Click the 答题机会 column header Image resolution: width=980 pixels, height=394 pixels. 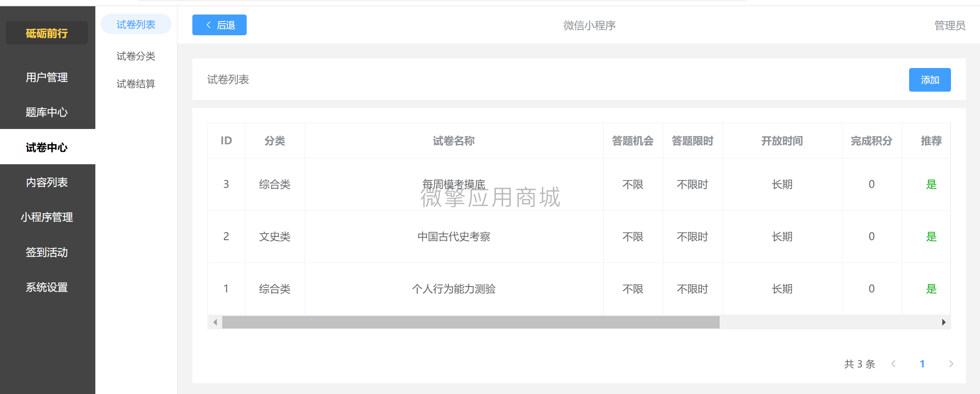633,141
